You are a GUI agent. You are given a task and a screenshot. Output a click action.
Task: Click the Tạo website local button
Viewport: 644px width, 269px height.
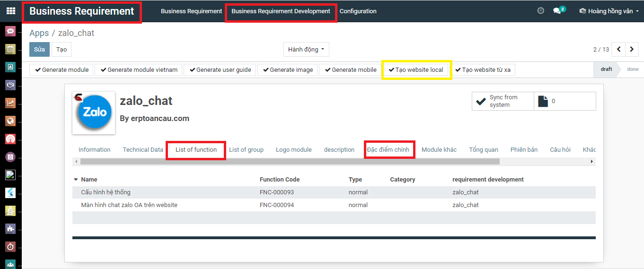pyautogui.click(x=416, y=69)
